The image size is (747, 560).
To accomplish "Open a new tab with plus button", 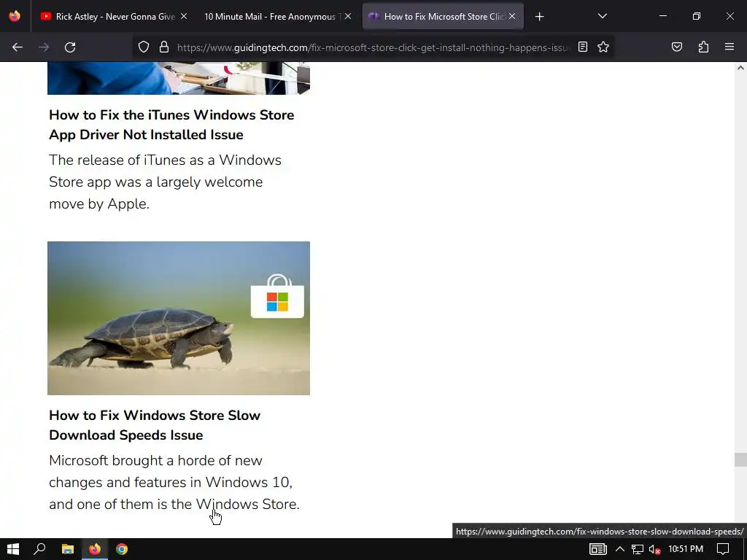I will point(539,17).
